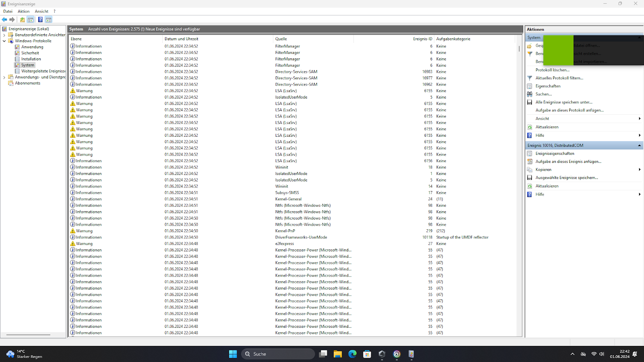Expand Benutzerdefinierte Ansichten tree node
Image resolution: width=644 pixels, height=362 pixels.
click(4, 35)
